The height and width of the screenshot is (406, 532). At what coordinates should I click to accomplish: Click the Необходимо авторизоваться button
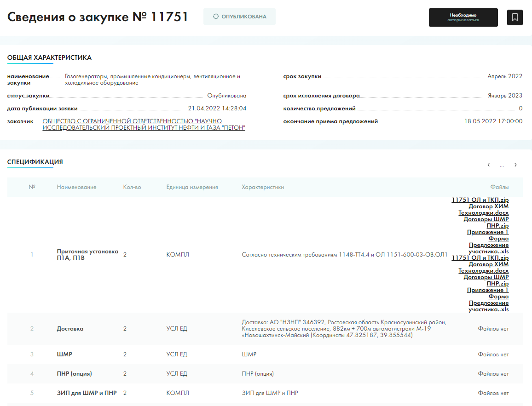click(463, 17)
